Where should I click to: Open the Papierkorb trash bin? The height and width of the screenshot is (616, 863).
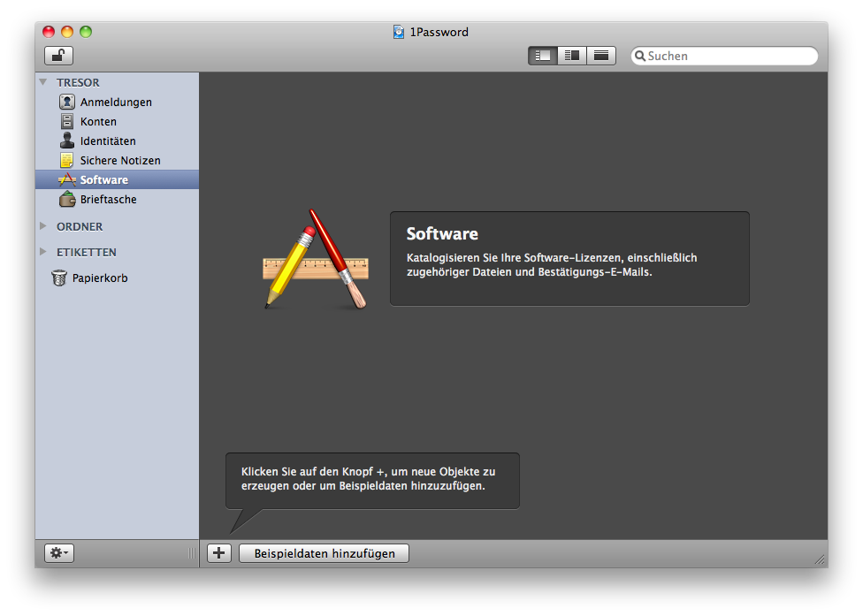coord(59,278)
